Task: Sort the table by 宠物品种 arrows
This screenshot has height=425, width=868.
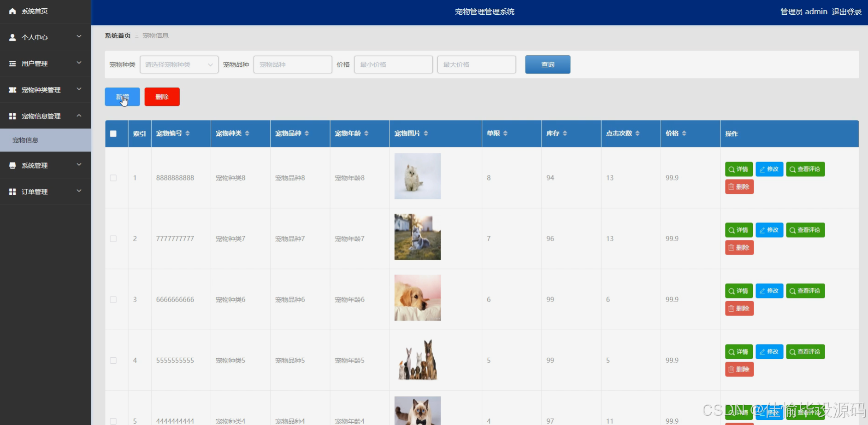Action: pyautogui.click(x=307, y=134)
